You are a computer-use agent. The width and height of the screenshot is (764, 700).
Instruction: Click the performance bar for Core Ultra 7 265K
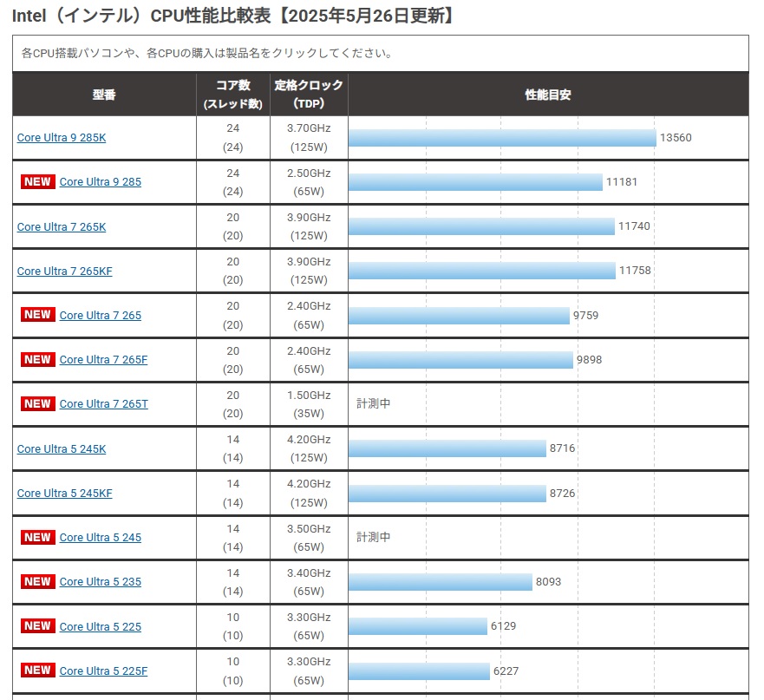pos(481,226)
